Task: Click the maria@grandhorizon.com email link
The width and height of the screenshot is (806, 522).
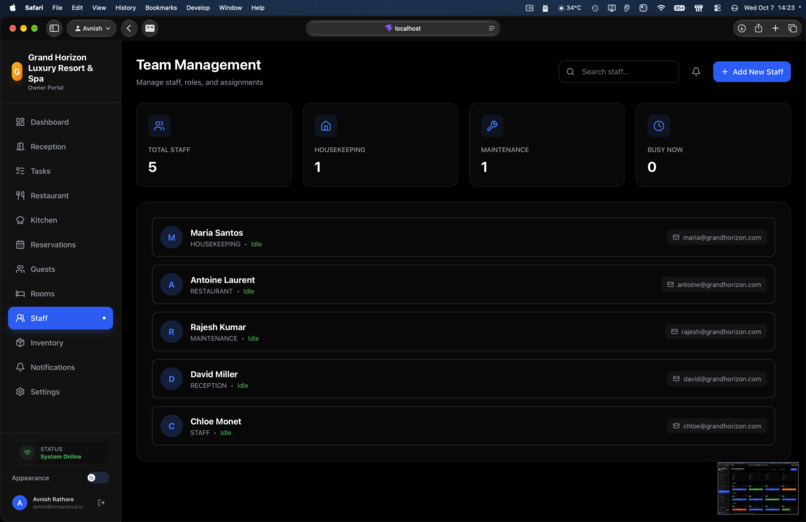Action: pos(717,237)
